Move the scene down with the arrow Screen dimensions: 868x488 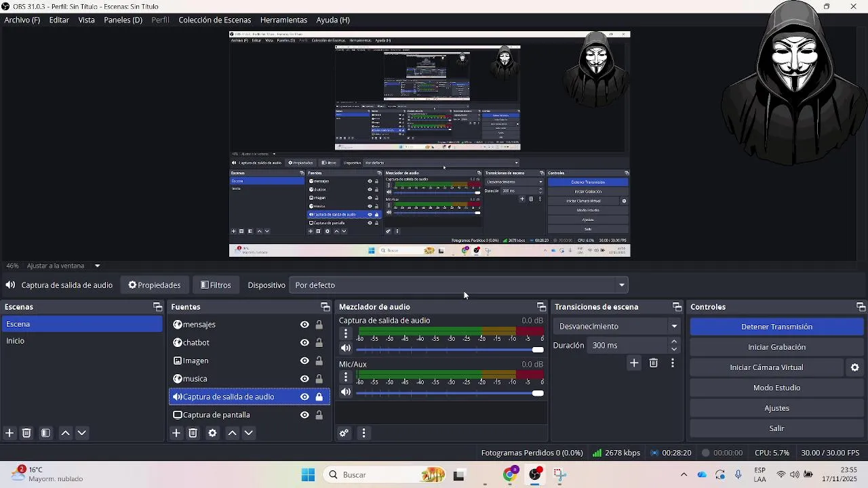(x=82, y=433)
